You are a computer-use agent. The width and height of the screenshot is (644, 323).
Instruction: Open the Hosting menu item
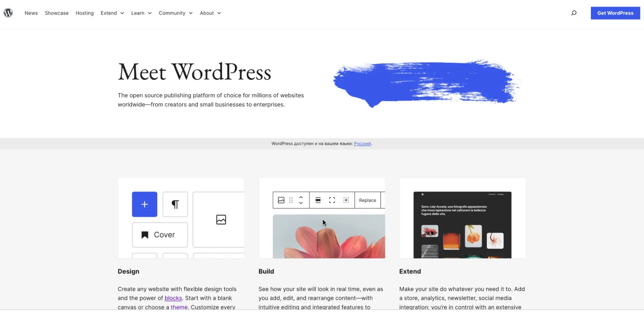coord(85,13)
